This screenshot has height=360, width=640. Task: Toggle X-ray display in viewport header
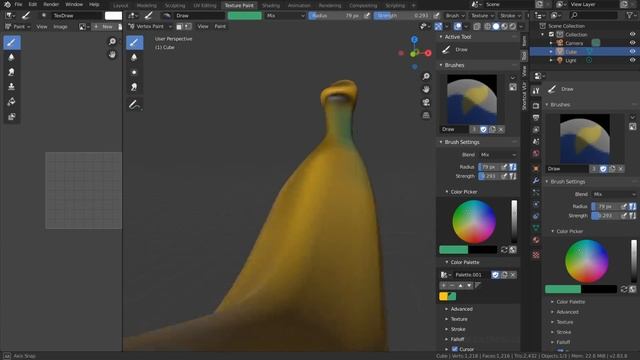[x=477, y=26]
